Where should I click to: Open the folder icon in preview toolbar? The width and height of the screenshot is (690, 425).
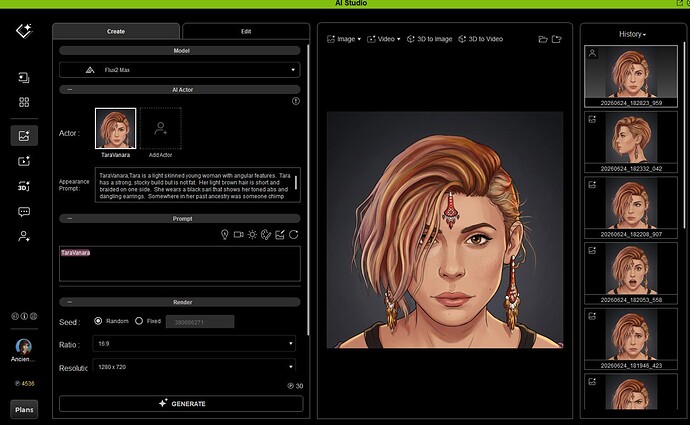tap(543, 39)
